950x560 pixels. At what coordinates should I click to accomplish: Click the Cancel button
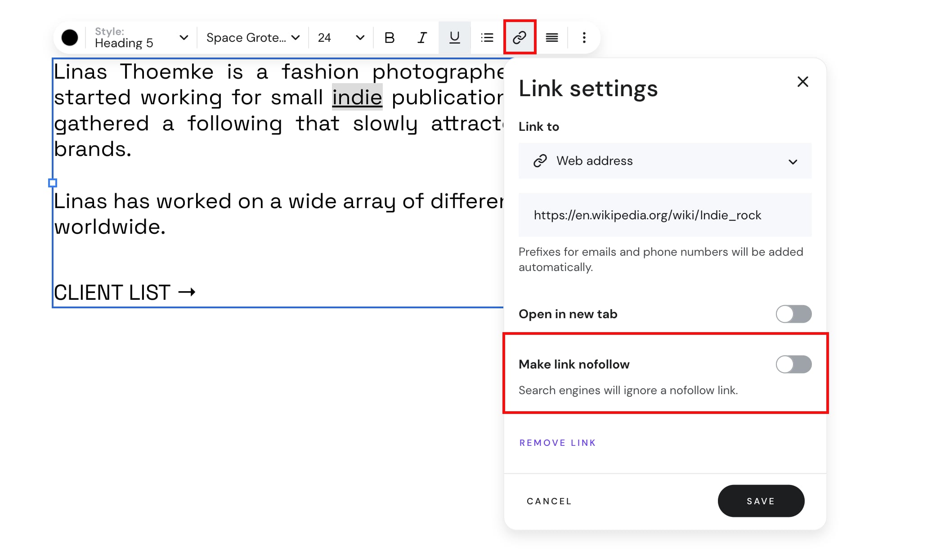click(x=549, y=501)
